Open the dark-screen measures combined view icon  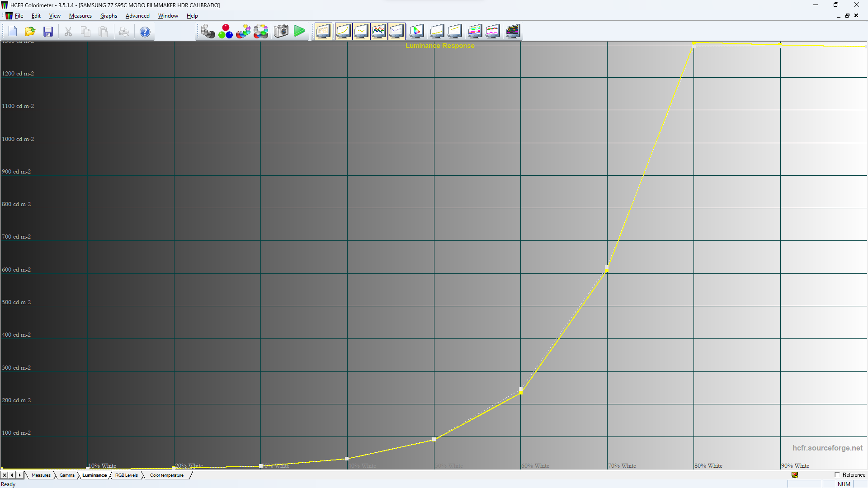coord(513,31)
